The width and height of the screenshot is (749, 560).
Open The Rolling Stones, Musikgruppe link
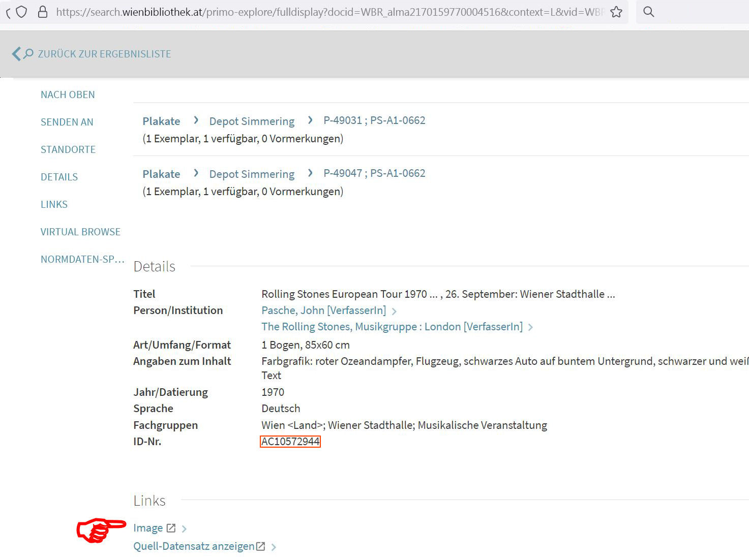coord(392,326)
